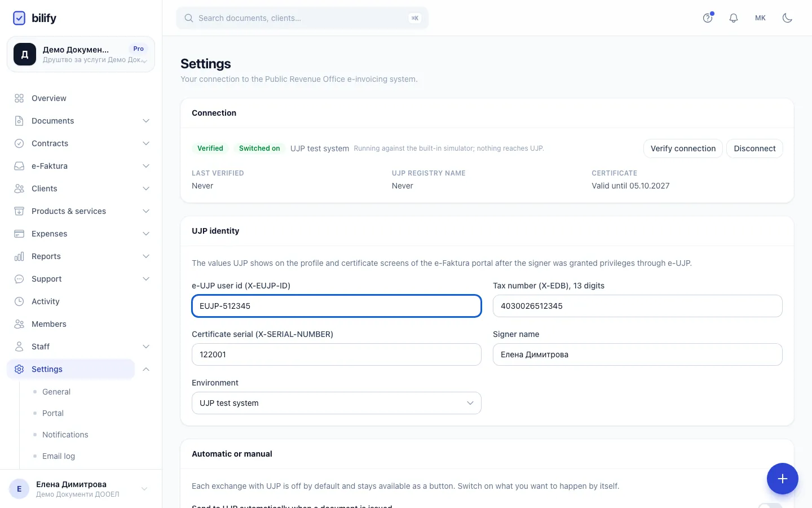
Task: Click the Documents file icon
Action: pyautogui.click(x=19, y=121)
